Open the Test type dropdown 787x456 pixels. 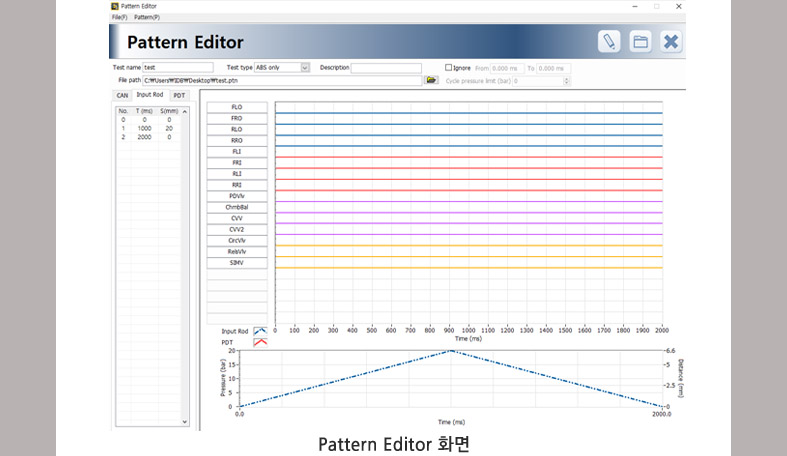(x=305, y=68)
